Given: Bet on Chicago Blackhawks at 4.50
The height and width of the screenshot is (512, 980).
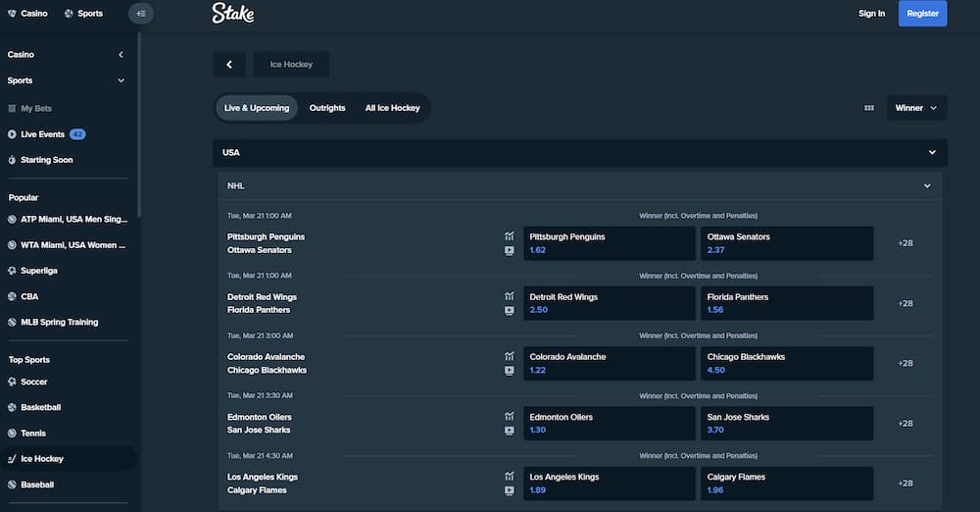Looking at the screenshot, I should click(787, 363).
